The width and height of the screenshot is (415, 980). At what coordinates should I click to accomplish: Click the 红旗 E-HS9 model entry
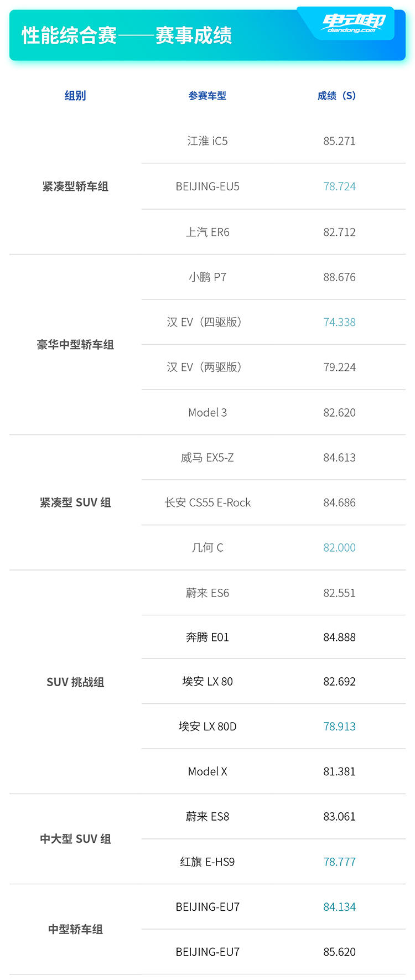pos(207,862)
